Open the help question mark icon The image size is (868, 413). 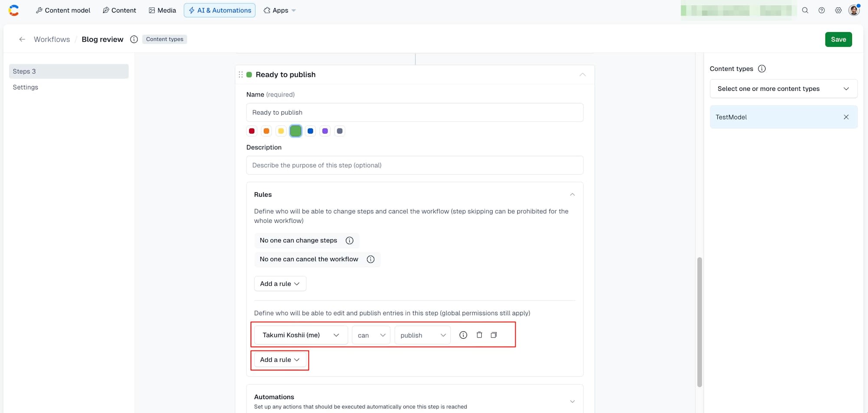(822, 10)
